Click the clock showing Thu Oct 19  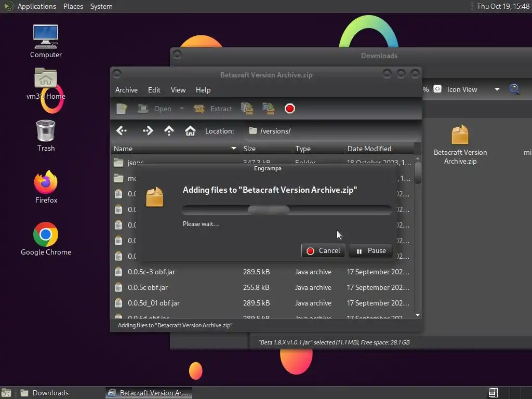(503, 6)
